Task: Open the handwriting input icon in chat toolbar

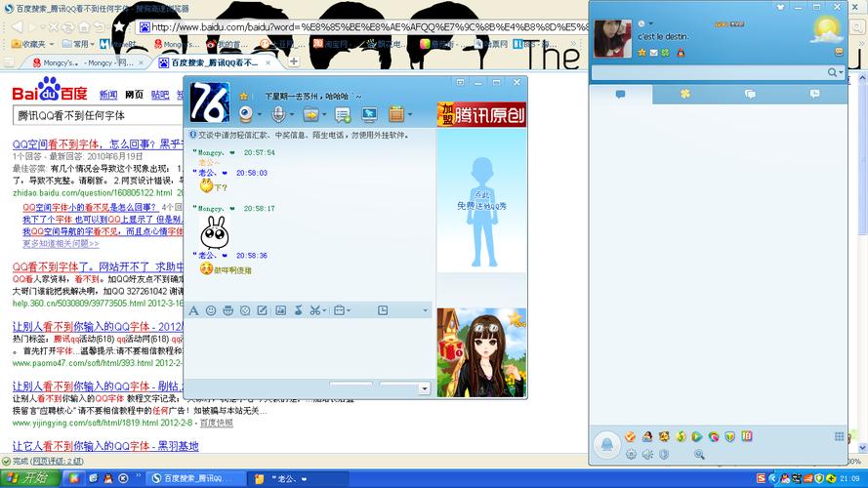Action: [262, 311]
